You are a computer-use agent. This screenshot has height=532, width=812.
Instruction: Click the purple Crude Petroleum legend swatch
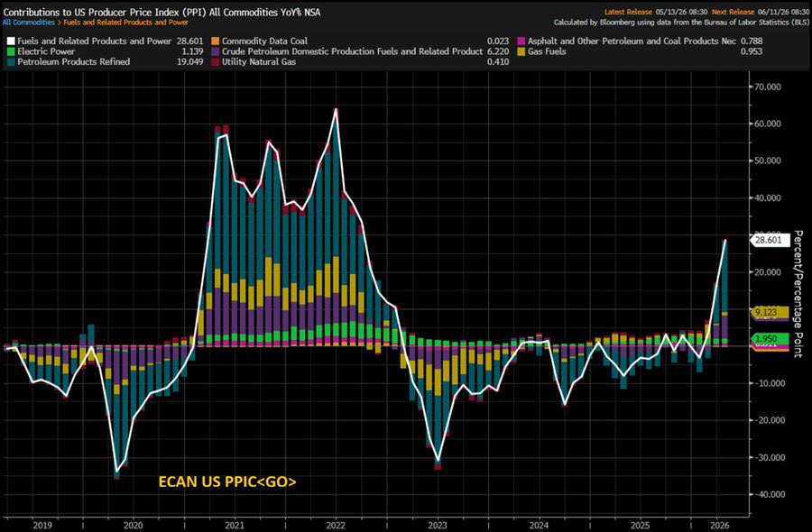point(216,51)
